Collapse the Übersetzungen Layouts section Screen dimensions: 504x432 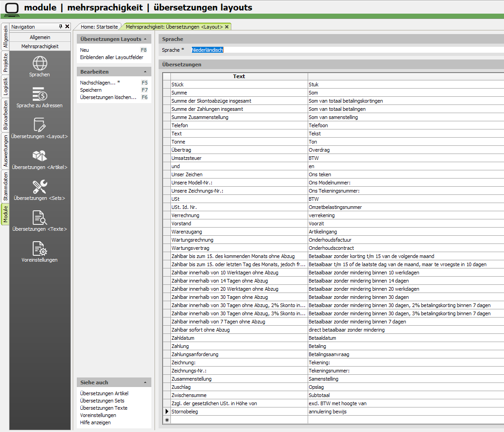145,39
